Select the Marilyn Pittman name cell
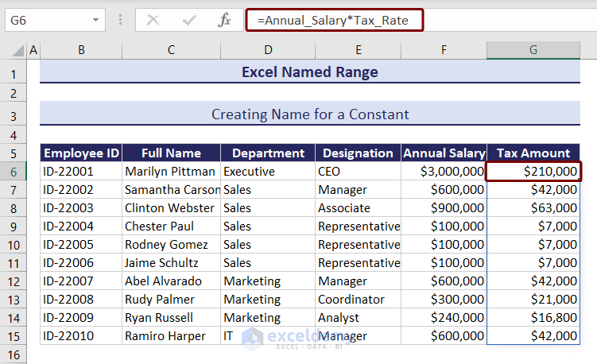The width and height of the screenshot is (597, 364). point(171,171)
